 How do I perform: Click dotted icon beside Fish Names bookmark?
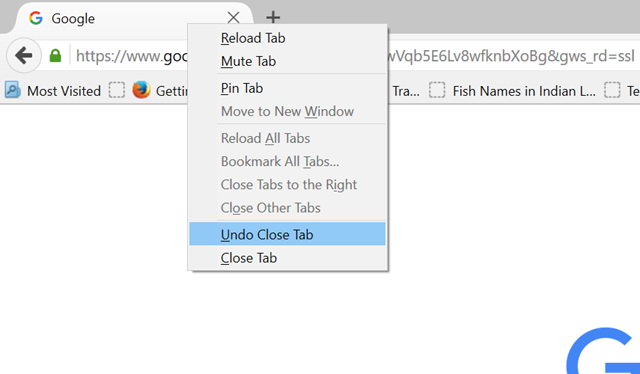[437, 90]
